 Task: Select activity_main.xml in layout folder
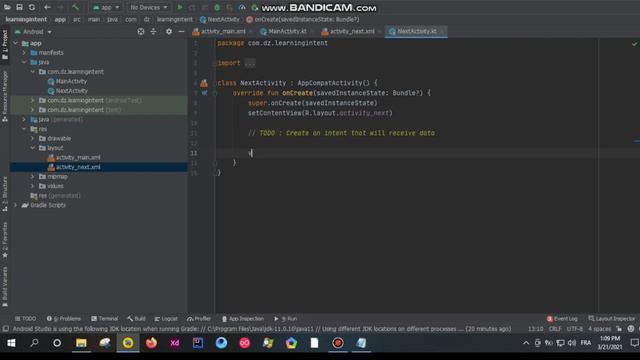coord(78,158)
